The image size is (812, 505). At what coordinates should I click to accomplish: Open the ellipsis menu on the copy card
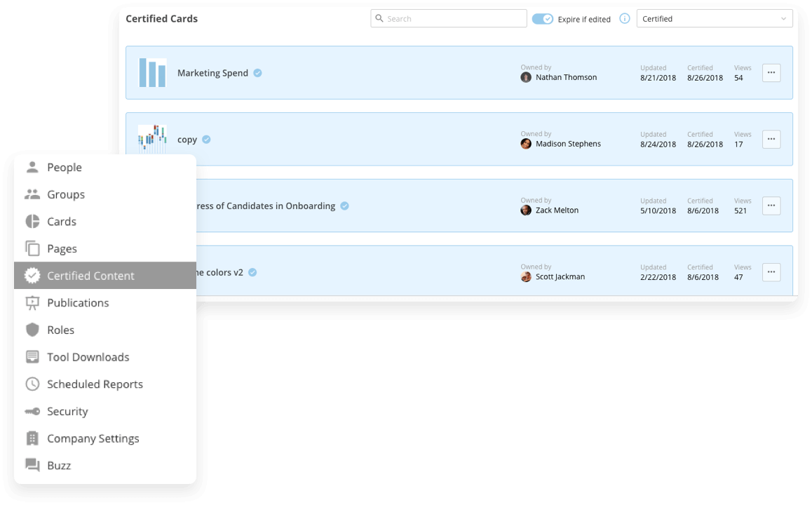771,139
